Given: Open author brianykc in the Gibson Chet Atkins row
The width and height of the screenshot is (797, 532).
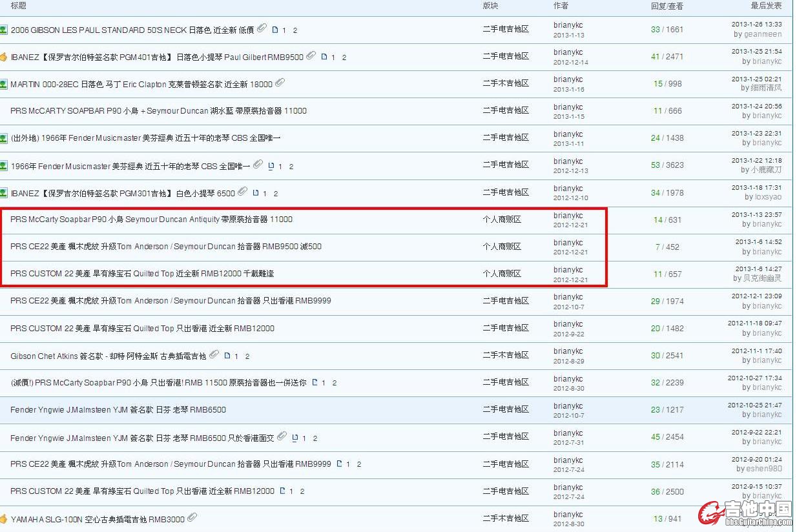Looking at the screenshot, I should coord(568,351).
